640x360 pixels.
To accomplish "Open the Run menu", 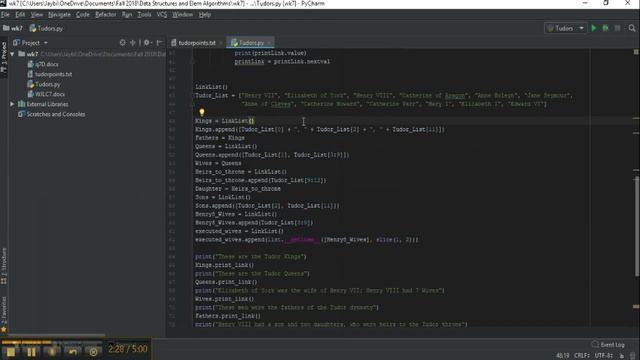I will tap(127, 14).
